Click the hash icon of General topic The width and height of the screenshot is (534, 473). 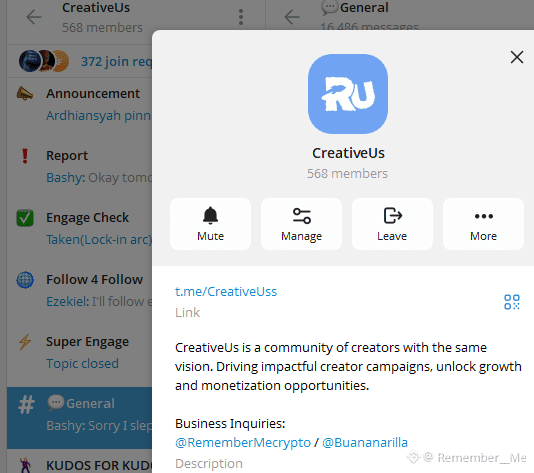pos(26,405)
